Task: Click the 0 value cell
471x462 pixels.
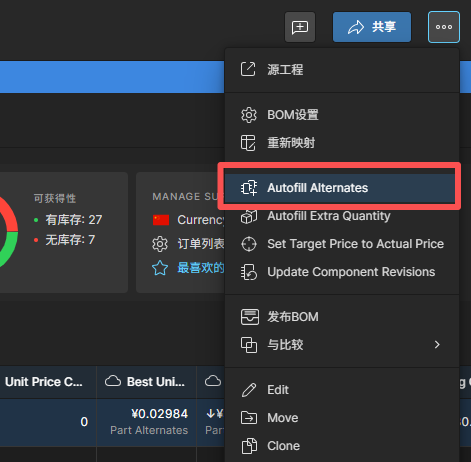Action: click(x=84, y=422)
